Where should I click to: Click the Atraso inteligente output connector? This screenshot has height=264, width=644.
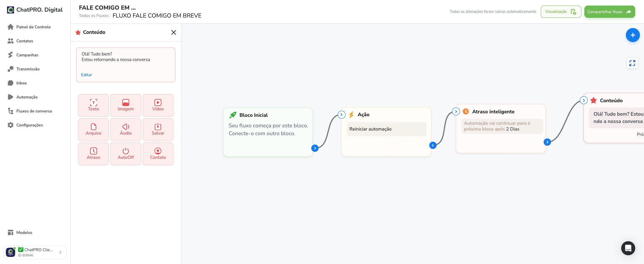[547, 142]
